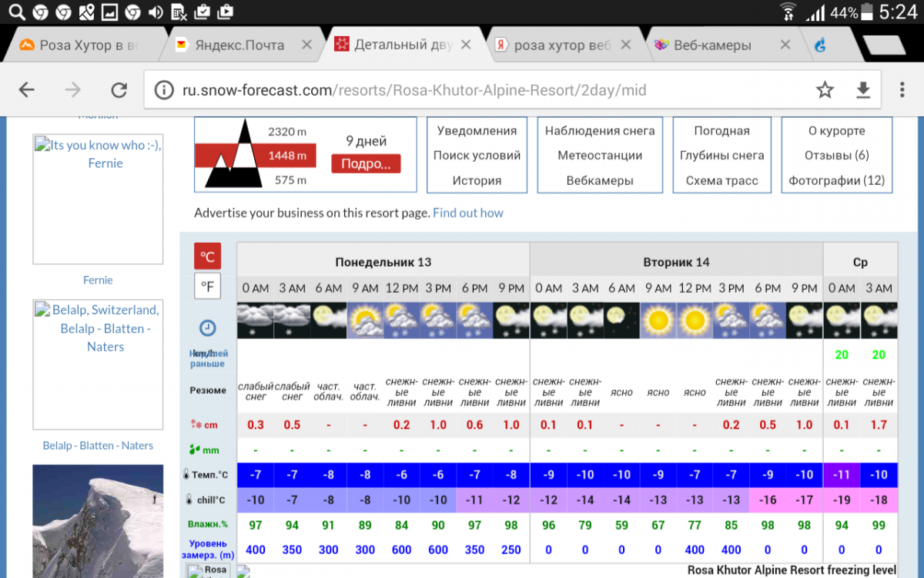Screen dimensions: 924x578
Task: Click the -19 wind chill value
Action: click(842, 499)
